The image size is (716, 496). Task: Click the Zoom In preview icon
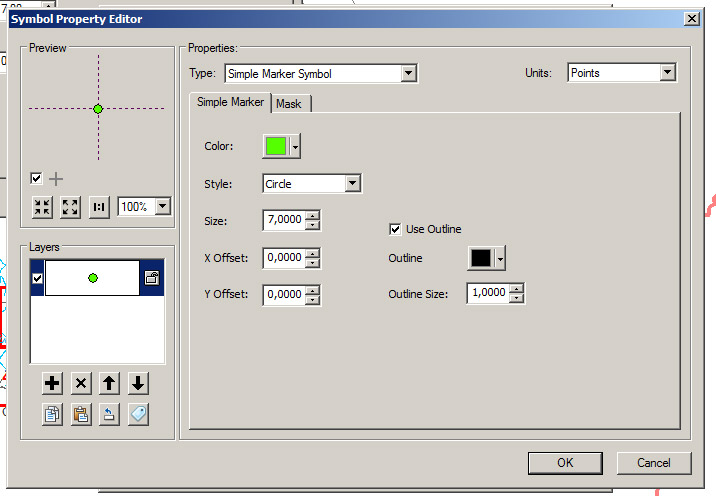pos(42,207)
